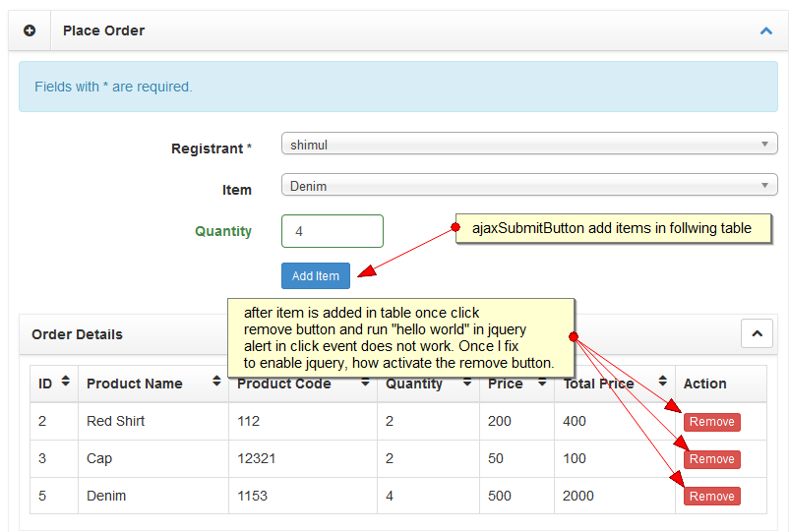Sort by Price column arrows

(541, 383)
